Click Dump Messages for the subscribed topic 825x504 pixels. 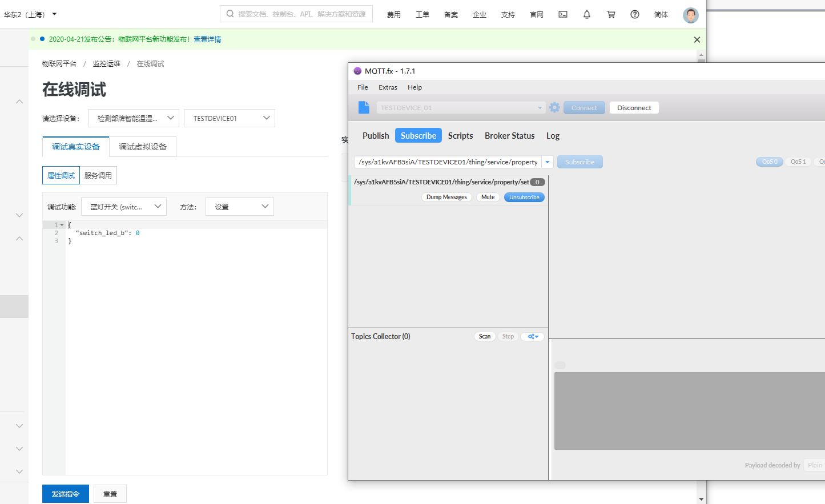pos(446,197)
